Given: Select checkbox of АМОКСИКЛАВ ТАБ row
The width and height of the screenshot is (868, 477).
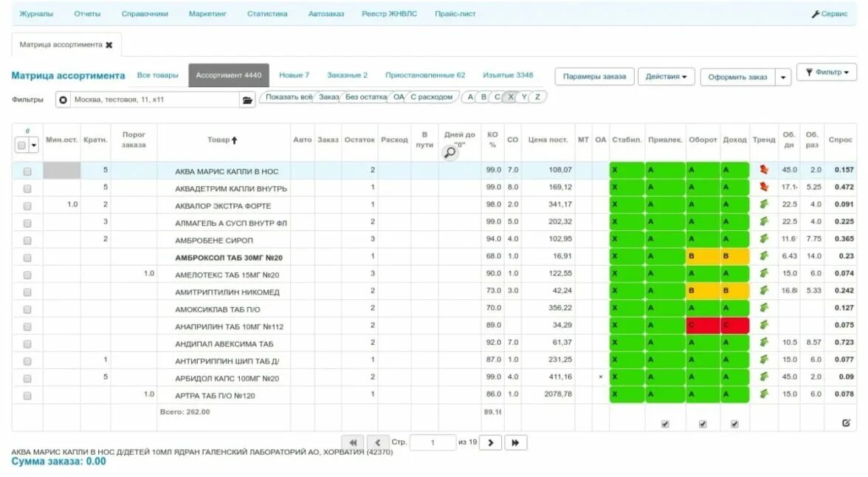Looking at the screenshot, I should (x=27, y=309).
